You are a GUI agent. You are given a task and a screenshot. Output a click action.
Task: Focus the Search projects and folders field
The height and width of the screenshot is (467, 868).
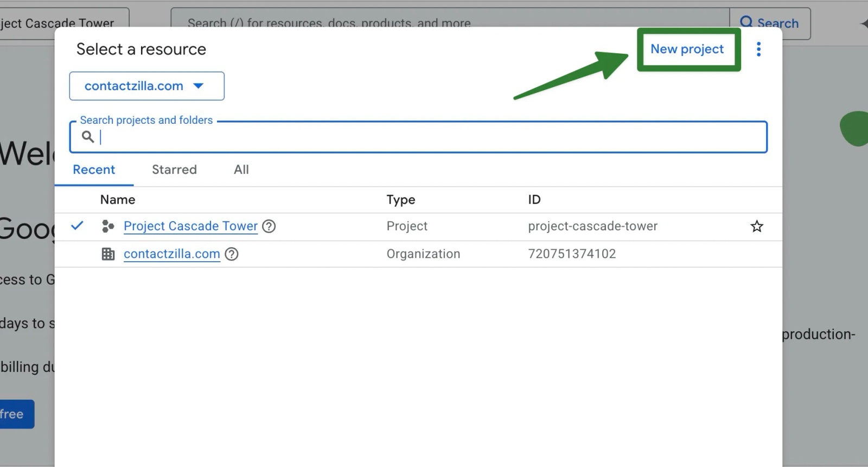tap(418, 137)
